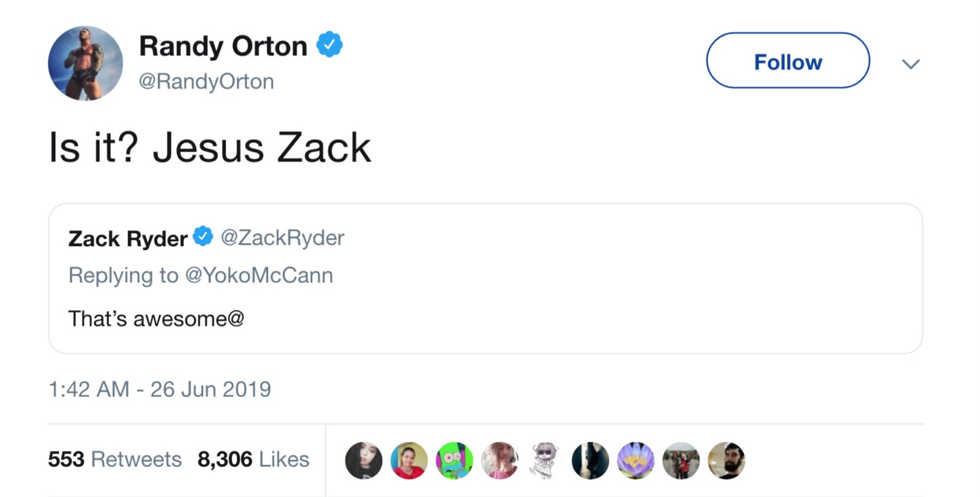Click the group photo liker avatar
This screenshot has width=980, height=497.
[x=681, y=460]
